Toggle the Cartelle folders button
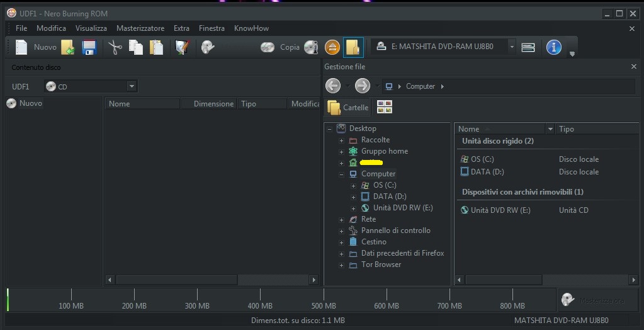The image size is (644, 330). [x=347, y=107]
